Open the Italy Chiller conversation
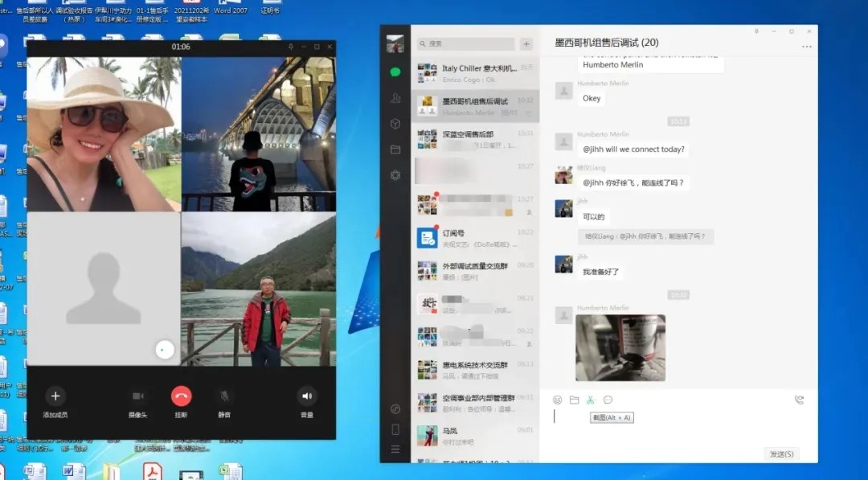The height and width of the screenshot is (480, 868). (475, 74)
